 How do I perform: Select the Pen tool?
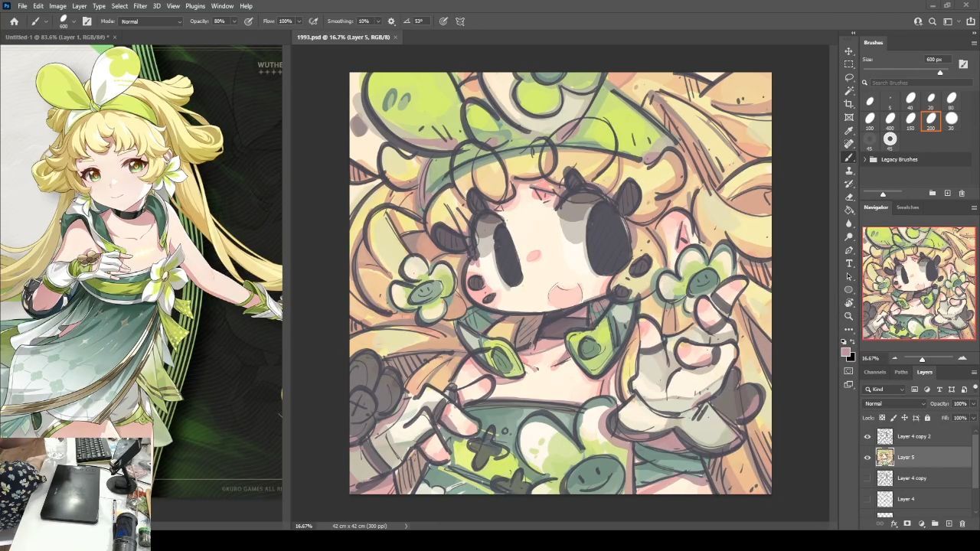[x=848, y=250]
